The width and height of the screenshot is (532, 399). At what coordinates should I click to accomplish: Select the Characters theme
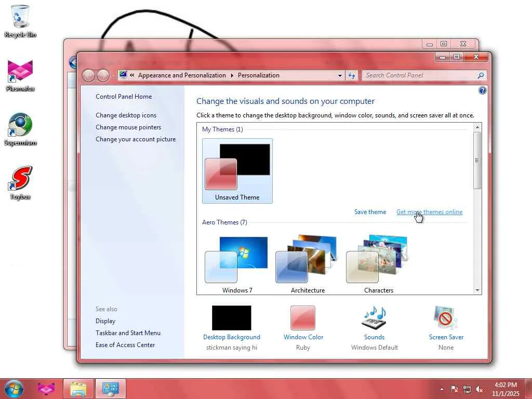click(379, 264)
